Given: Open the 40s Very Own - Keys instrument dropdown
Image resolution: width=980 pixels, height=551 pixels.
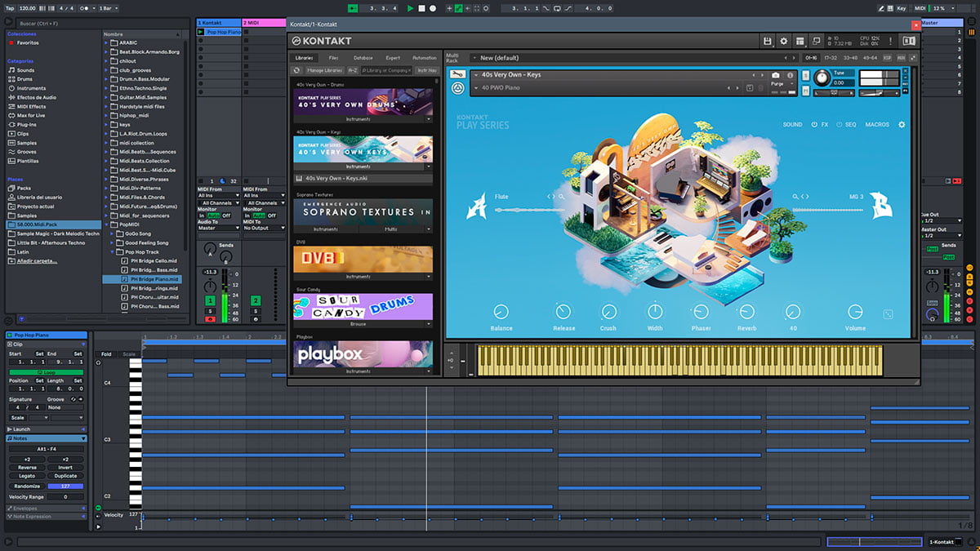Looking at the screenshot, I should click(617, 74).
